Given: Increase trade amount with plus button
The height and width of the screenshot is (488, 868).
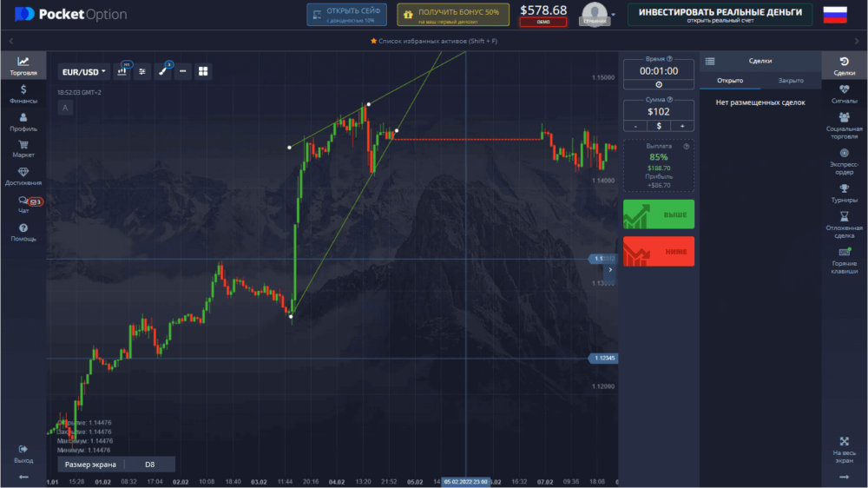Looking at the screenshot, I should pyautogui.click(x=682, y=126).
